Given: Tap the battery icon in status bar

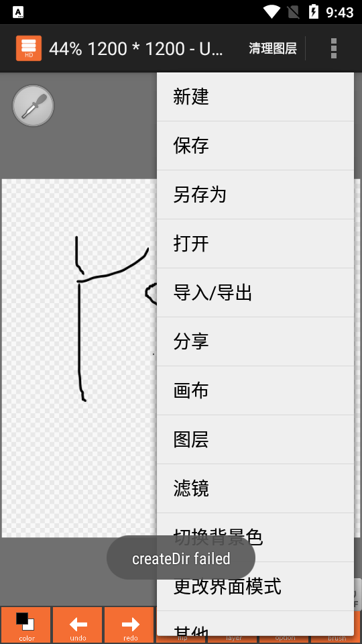Looking at the screenshot, I should [314, 12].
